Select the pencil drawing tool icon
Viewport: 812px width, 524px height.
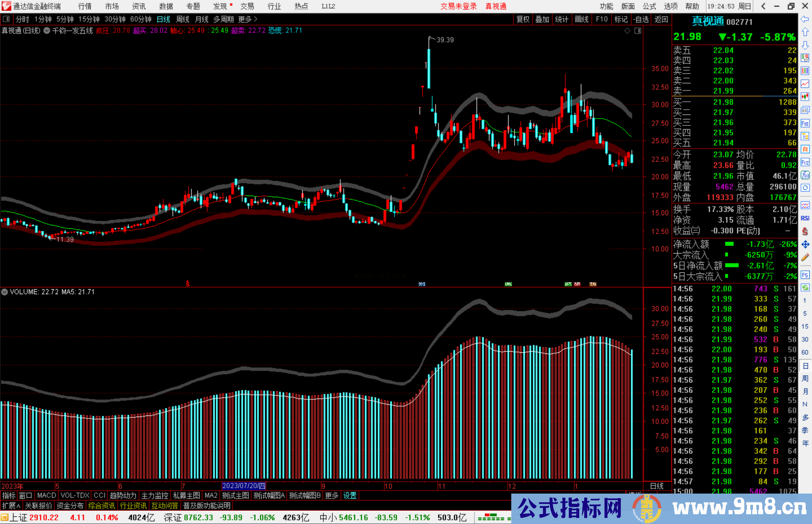pos(805,257)
